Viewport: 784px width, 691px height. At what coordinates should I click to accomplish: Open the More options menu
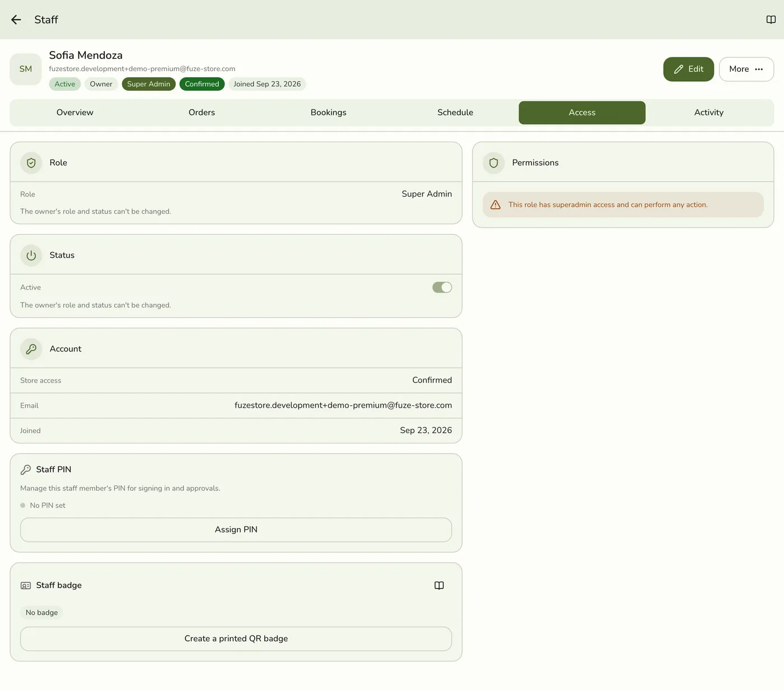[x=746, y=69]
